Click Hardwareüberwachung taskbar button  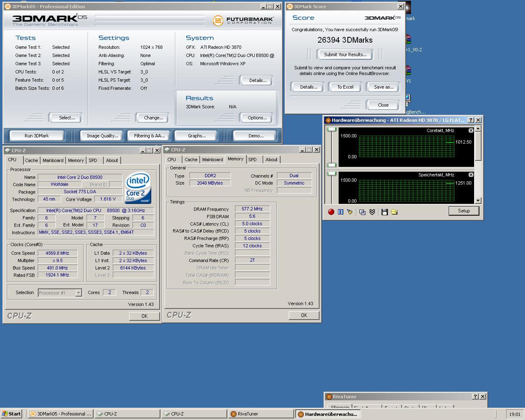coord(329,414)
